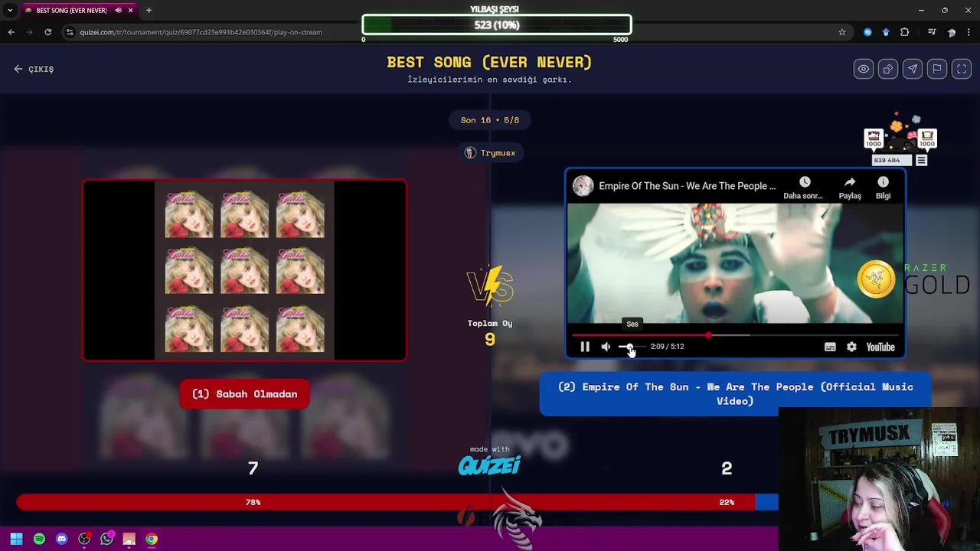Open Chrome from the taskbar

(152, 539)
